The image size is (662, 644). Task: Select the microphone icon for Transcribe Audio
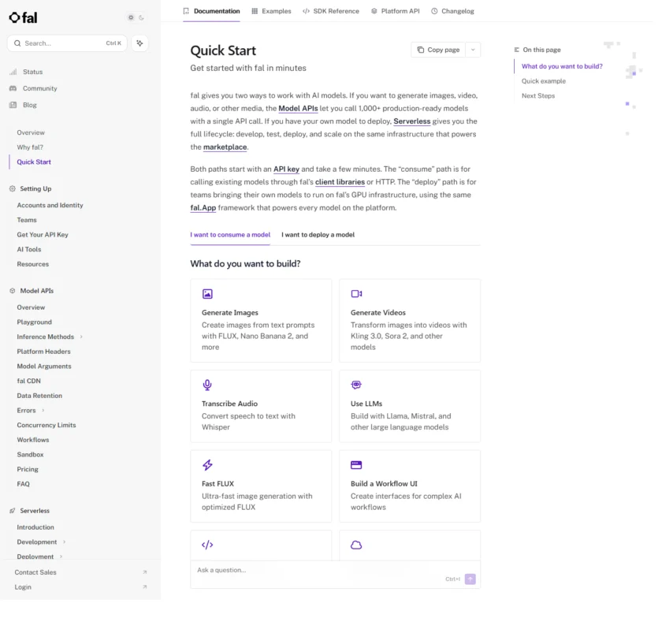pyautogui.click(x=206, y=385)
